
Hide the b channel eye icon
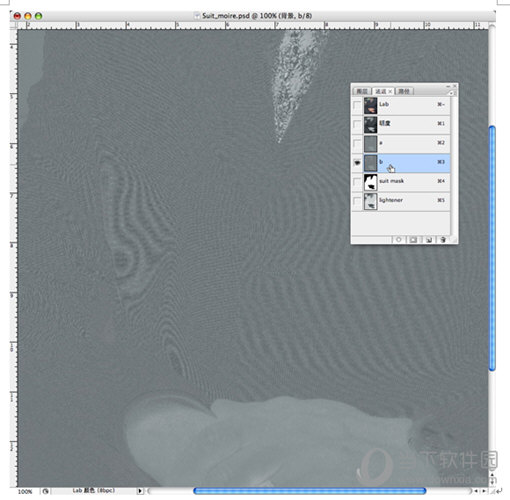tap(357, 163)
